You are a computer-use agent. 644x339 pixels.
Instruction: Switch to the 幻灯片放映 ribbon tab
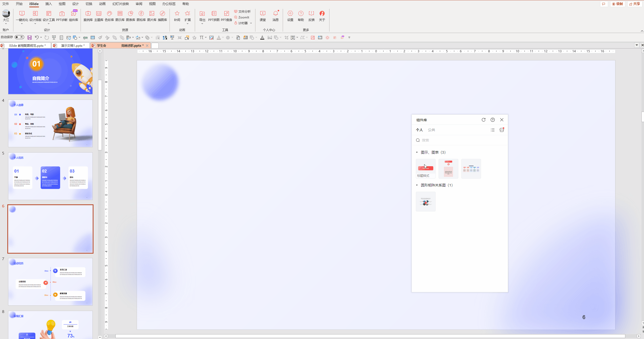pos(121,4)
